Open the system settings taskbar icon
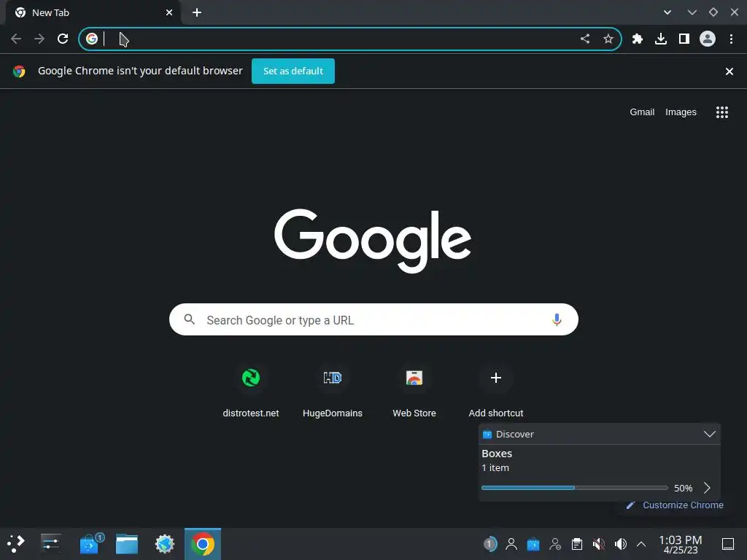 [x=50, y=544]
